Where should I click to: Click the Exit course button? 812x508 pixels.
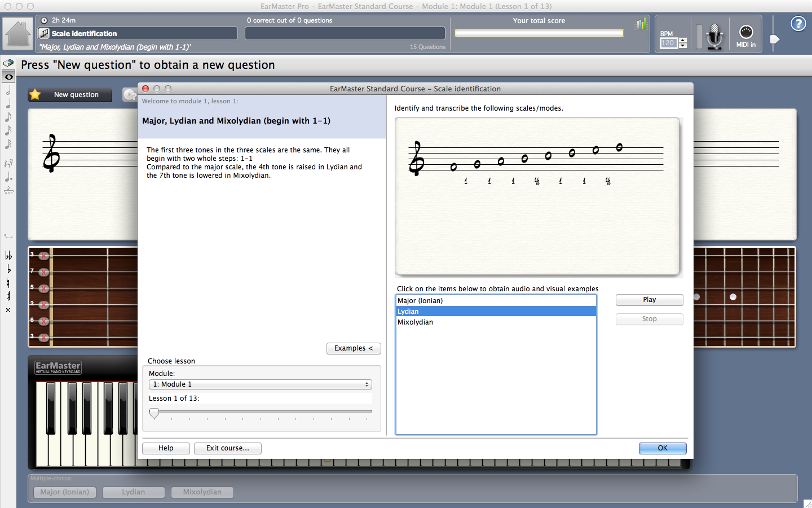pos(227,448)
